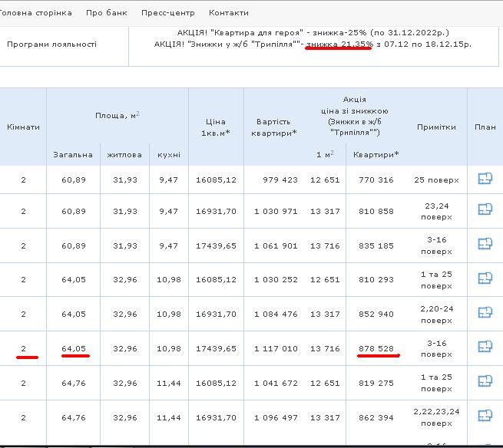
Task: Click the "Квартира для героя" promotion line
Action: (313, 33)
